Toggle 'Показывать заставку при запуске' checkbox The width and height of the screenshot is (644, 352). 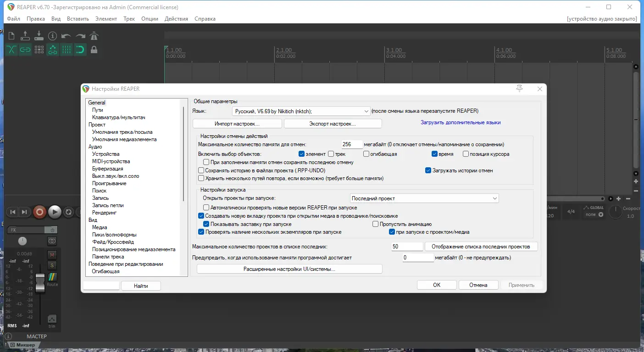tap(206, 224)
